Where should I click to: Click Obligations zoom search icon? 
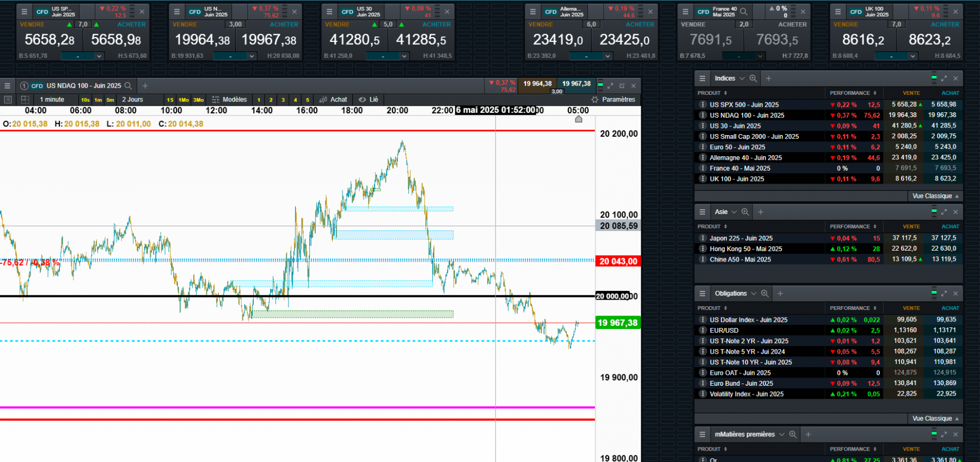[x=765, y=293]
